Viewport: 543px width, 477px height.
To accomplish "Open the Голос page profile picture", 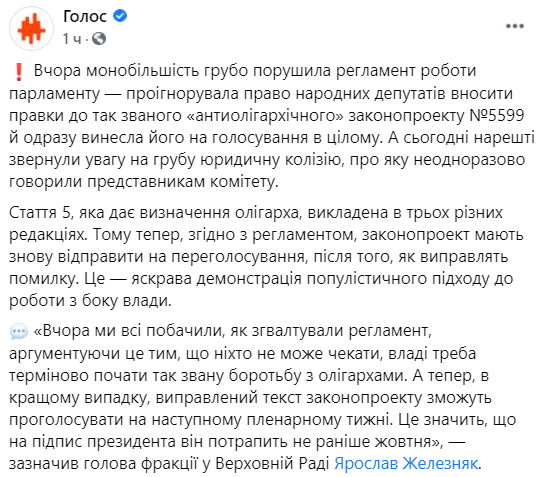I will [32, 28].
